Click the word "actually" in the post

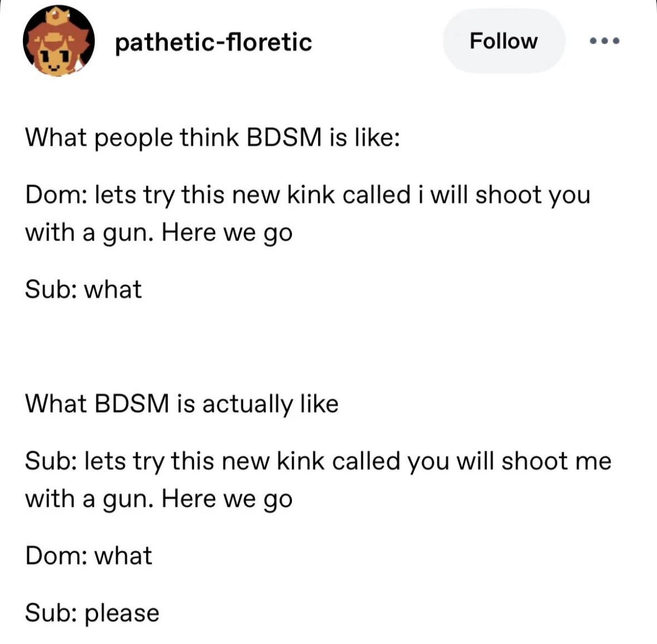[x=247, y=404]
